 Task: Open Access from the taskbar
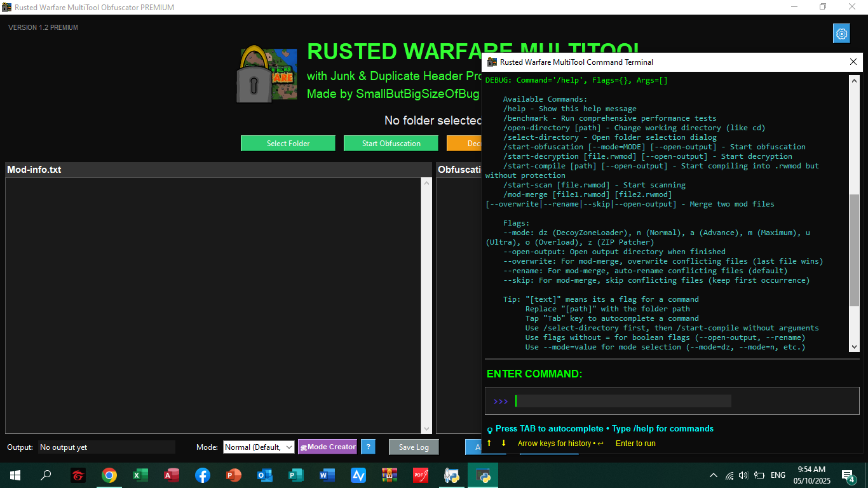point(172,475)
